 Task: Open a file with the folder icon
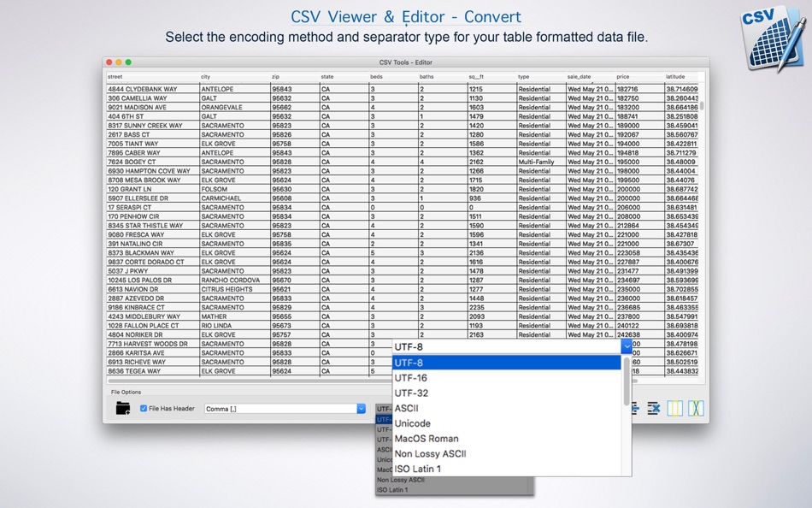pyautogui.click(x=123, y=409)
